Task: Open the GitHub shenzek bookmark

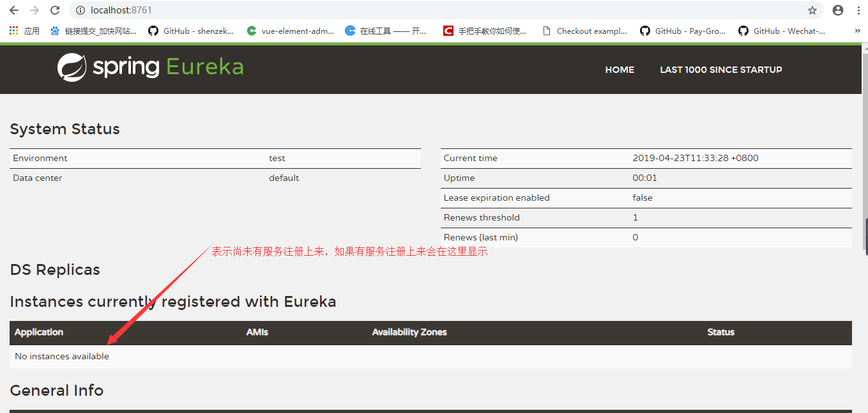Action: (191, 31)
